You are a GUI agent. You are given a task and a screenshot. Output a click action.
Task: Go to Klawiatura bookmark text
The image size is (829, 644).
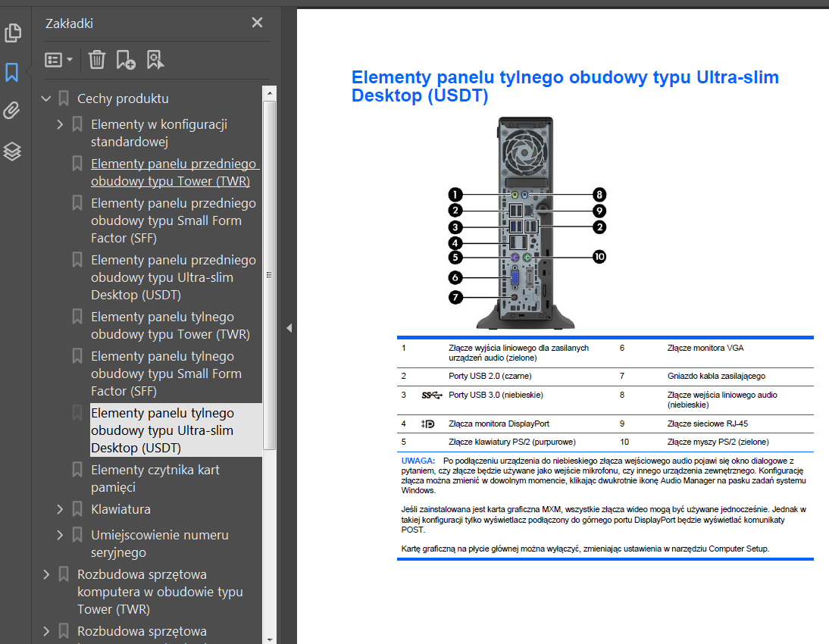tap(120, 509)
